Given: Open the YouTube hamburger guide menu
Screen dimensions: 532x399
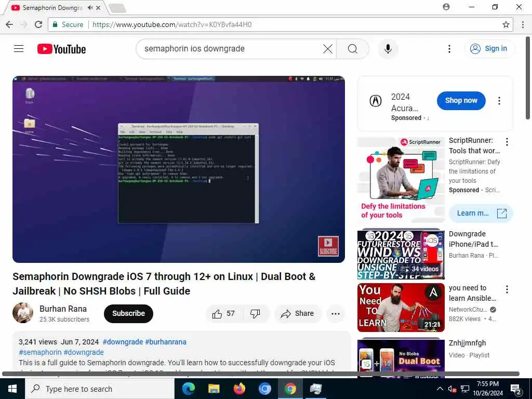Looking at the screenshot, I should [x=19, y=49].
